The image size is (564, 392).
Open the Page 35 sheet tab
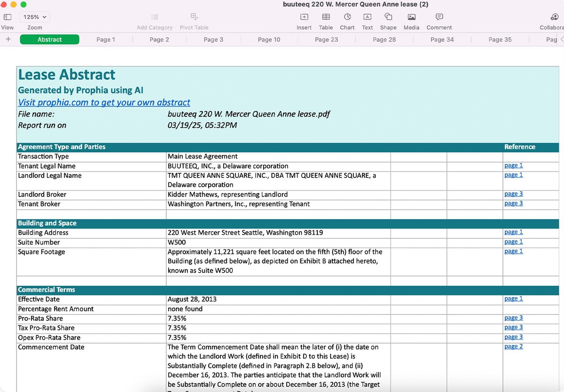click(x=500, y=39)
